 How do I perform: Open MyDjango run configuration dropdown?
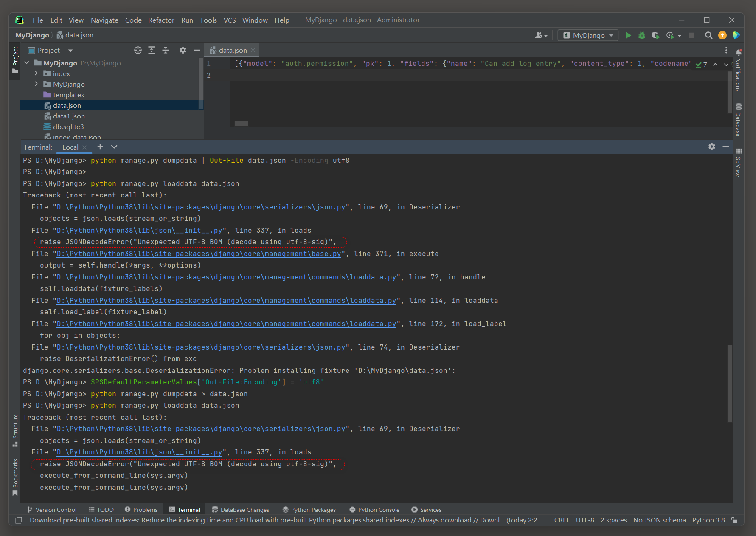click(588, 35)
